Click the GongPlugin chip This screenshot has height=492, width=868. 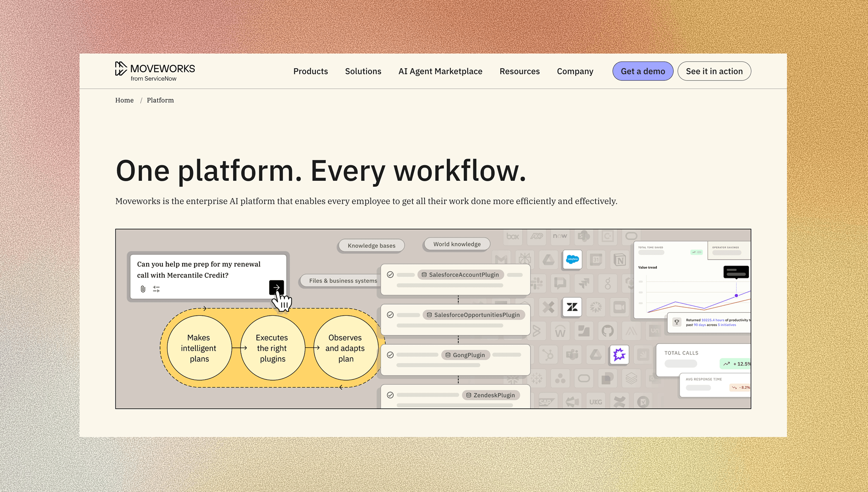pyautogui.click(x=465, y=355)
